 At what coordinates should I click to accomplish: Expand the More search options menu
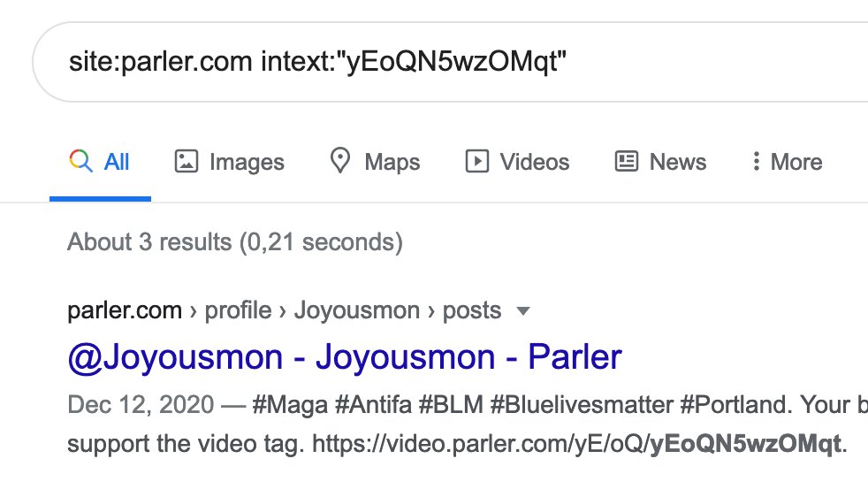tap(796, 162)
